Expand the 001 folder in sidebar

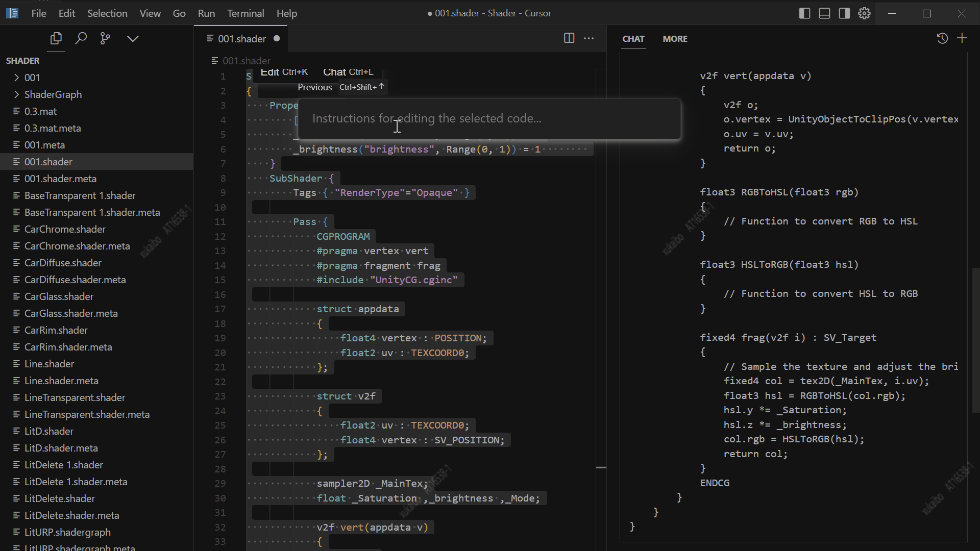click(x=16, y=77)
